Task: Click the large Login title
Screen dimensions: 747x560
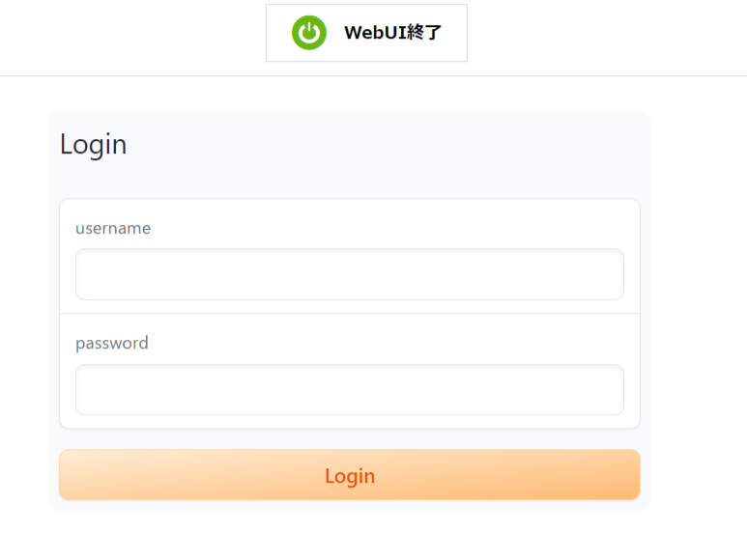Action: 94,144
